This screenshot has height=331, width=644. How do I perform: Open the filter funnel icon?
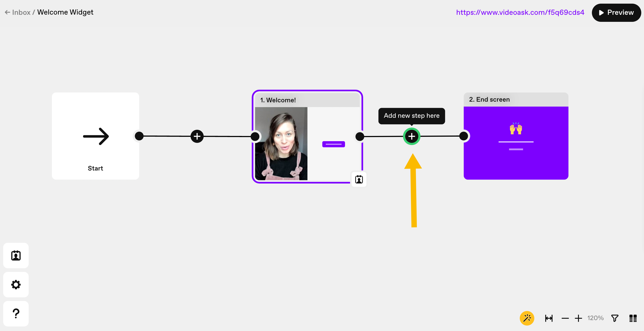(615, 318)
